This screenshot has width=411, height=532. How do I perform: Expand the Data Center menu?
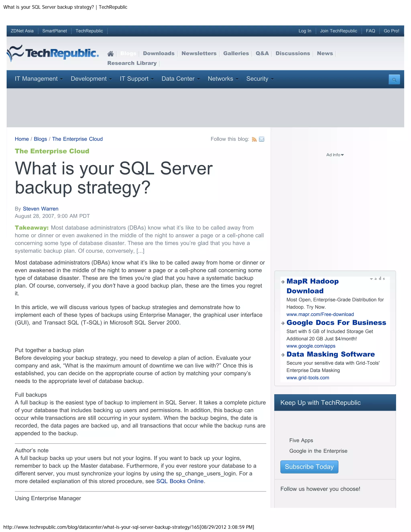(181, 79)
